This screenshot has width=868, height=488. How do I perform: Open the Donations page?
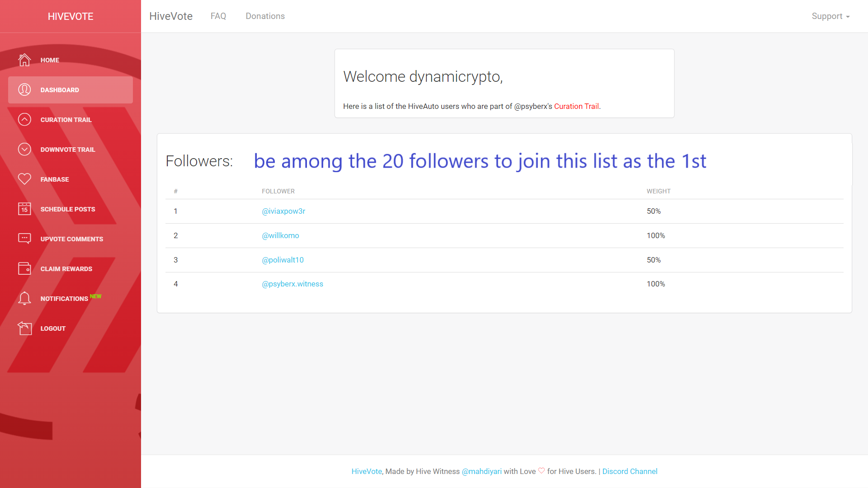[x=265, y=16]
